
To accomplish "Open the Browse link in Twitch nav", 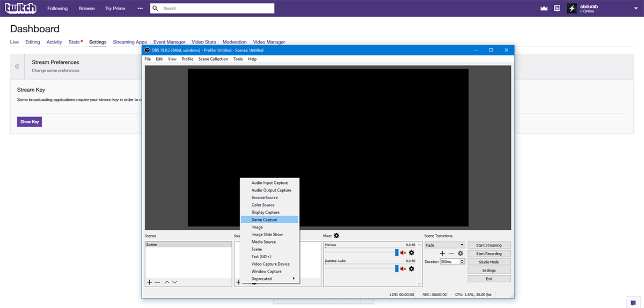I will click(x=87, y=9).
